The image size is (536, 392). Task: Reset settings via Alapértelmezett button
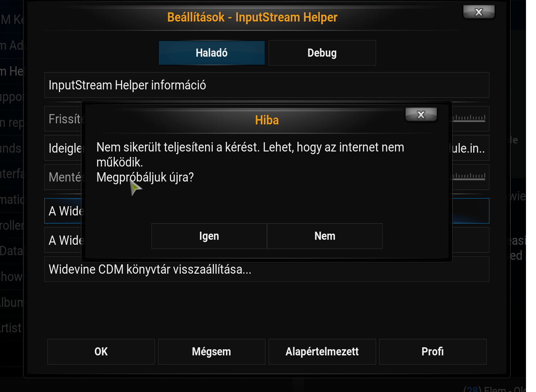point(322,352)
